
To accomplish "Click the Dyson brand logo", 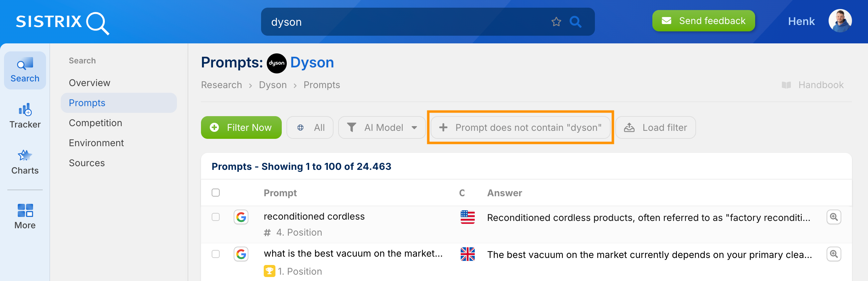I will point(276,63).
